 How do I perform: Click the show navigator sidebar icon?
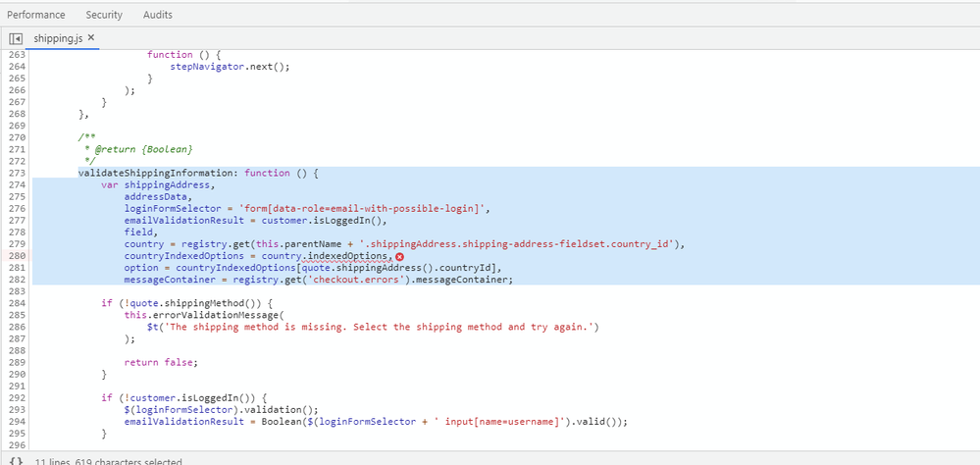(15, 38)
